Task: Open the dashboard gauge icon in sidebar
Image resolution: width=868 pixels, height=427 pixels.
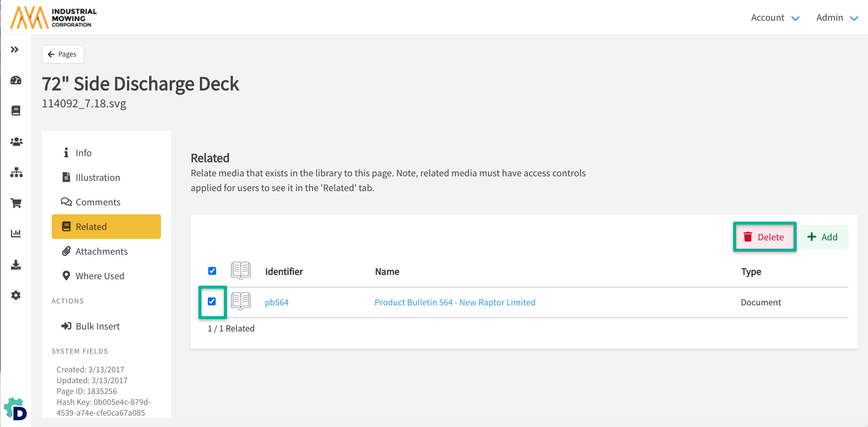Action: 16,80
